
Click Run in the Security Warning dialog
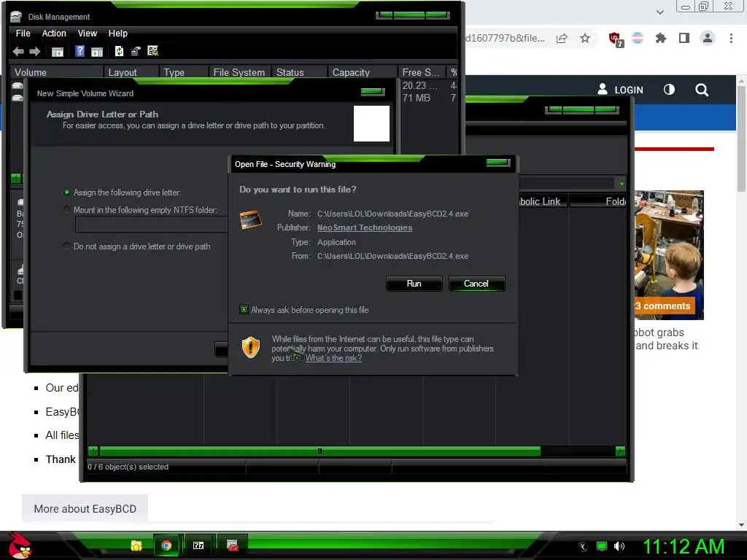[414, 284]
